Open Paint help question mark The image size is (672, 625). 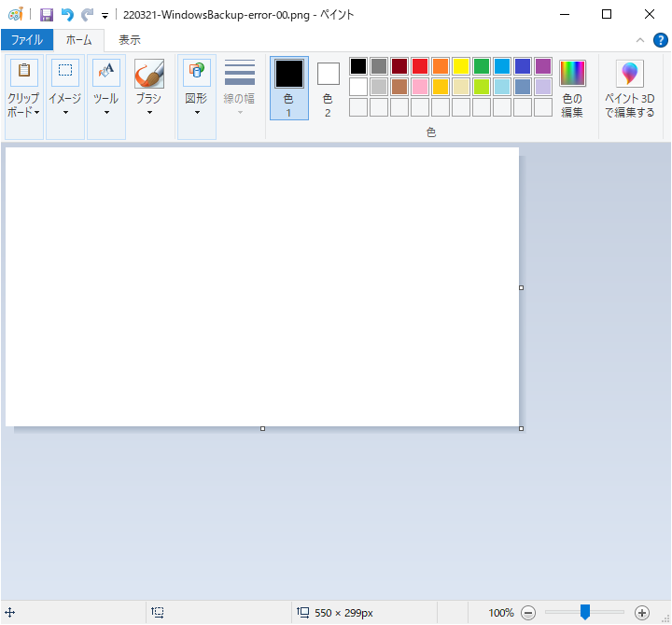[x=661, y=40]
